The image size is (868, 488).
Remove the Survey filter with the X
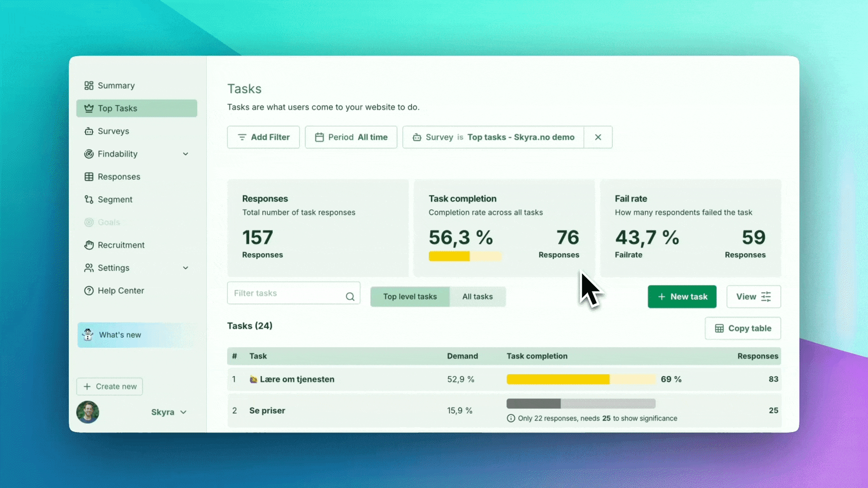click(x=598, y=137)
